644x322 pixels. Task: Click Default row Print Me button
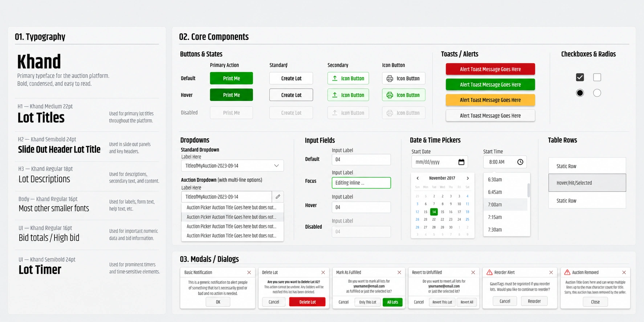point(231,78)
